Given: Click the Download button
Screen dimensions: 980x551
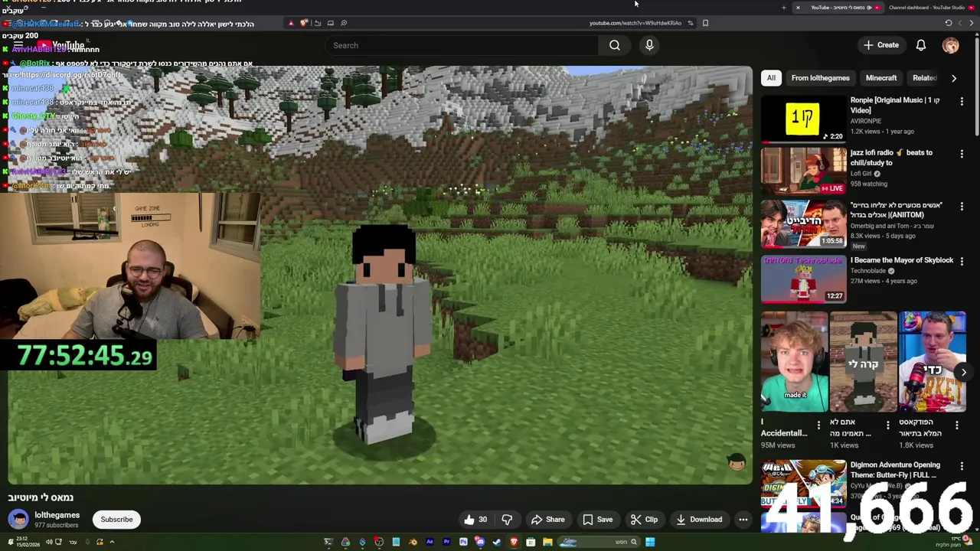Looking at the screenshot, I should tap(699, 520).
